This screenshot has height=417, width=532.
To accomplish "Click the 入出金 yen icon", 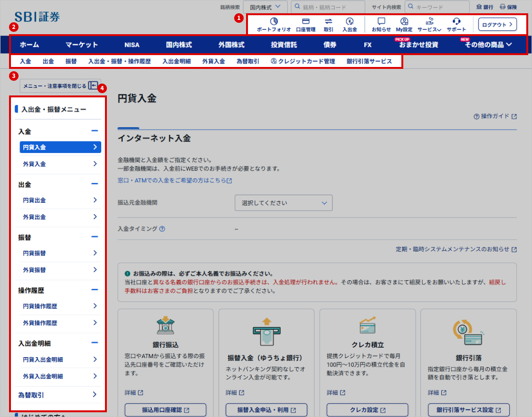I will coord(350,21).
